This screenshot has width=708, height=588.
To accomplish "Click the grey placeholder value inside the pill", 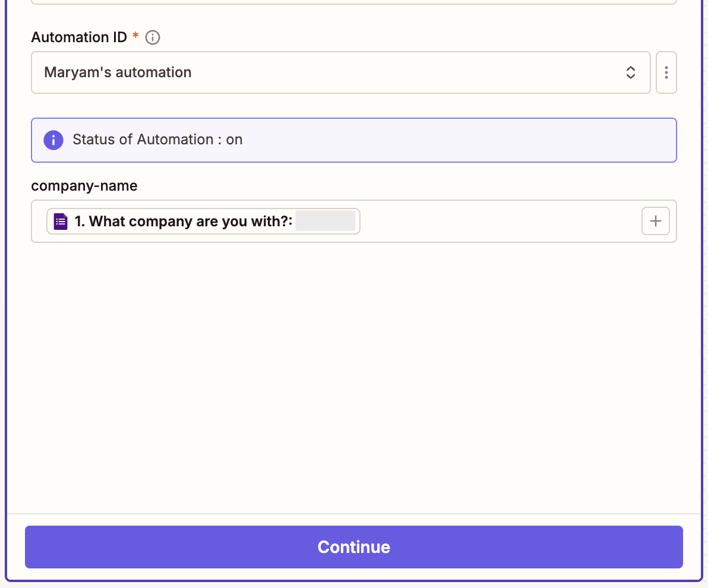I will pyautogui.click(x=325, y=222).
